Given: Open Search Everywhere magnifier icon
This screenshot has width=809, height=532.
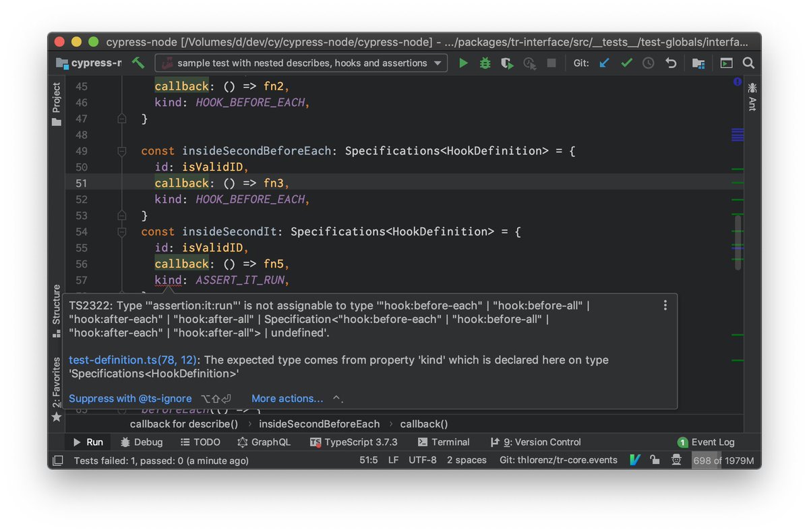Looking at the screenshot, I should pos(748,63).
